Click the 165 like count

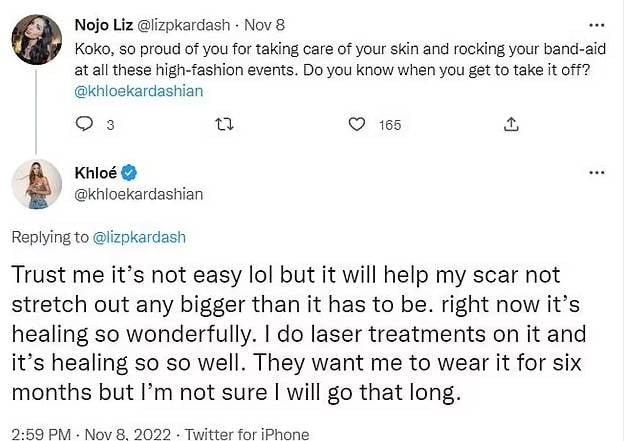tap(390, 124)
